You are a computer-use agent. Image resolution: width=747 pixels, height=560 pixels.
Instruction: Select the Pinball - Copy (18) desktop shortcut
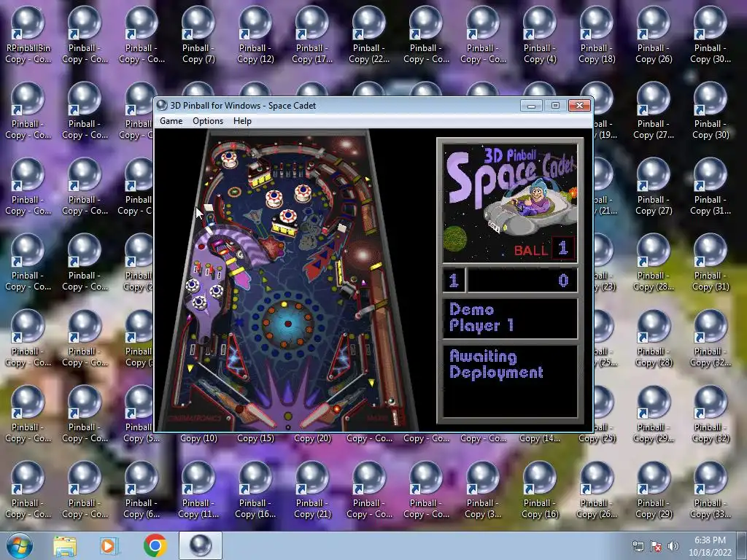click(597, 36)
